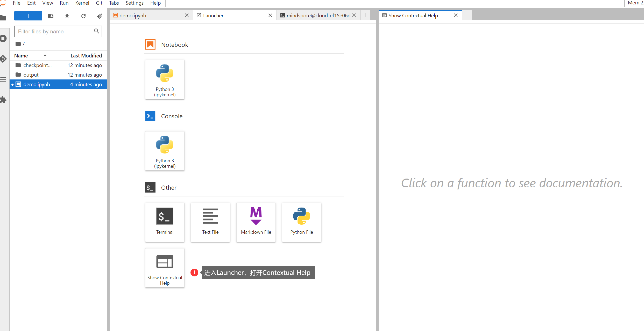The image size is (644, 331).
Task: Create a new Markdown File
Action: coord(256,222)
